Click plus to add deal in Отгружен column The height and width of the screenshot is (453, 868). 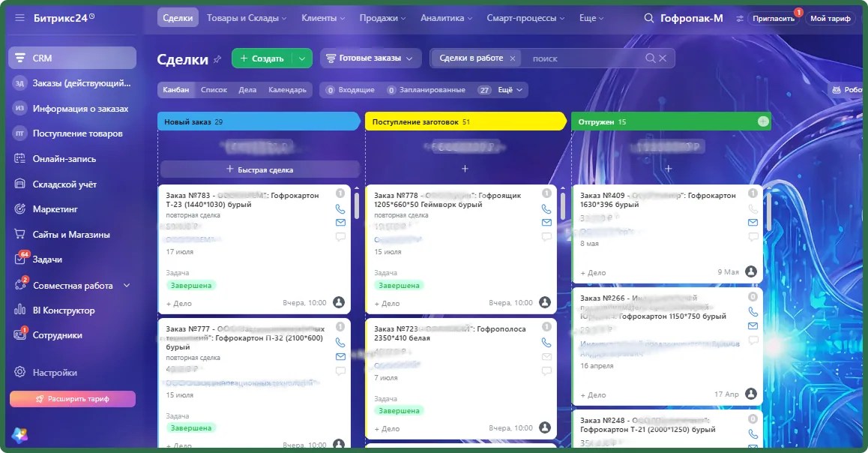pyautogui.click(x=668, y=168)
